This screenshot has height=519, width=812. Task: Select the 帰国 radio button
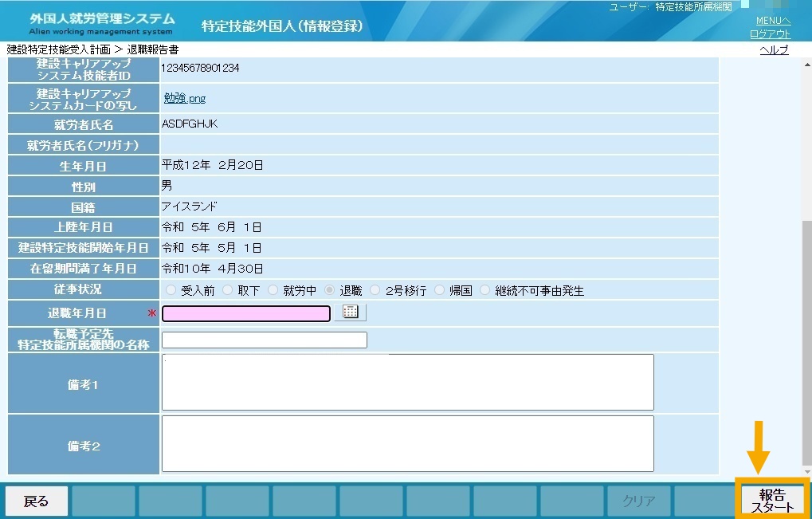click(x=439, y=290)
